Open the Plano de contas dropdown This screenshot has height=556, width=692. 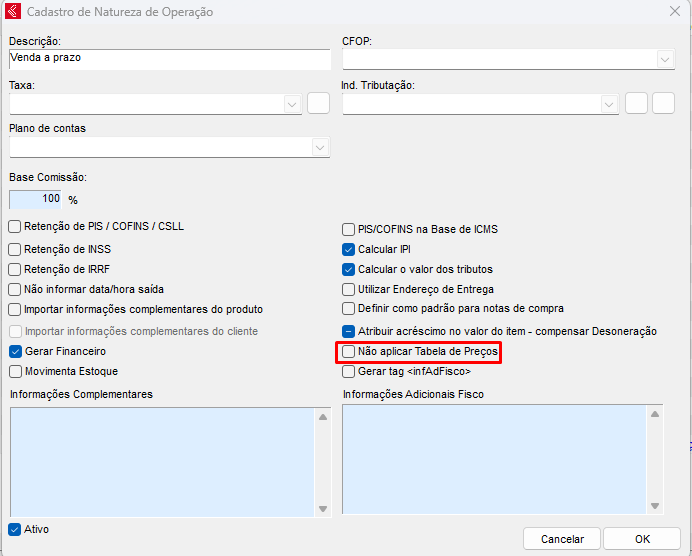(320, 147)
